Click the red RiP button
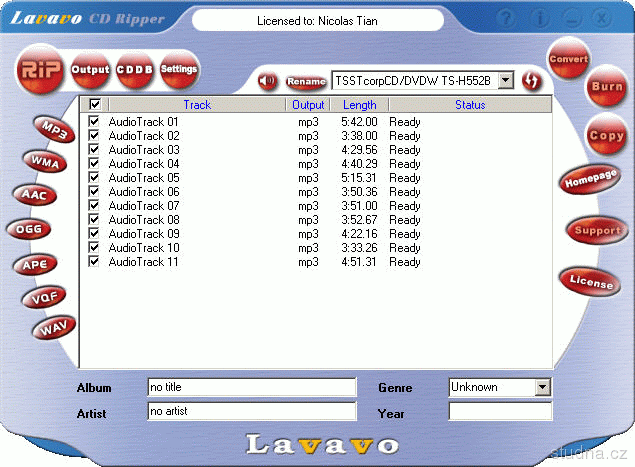 pos(40,69)
